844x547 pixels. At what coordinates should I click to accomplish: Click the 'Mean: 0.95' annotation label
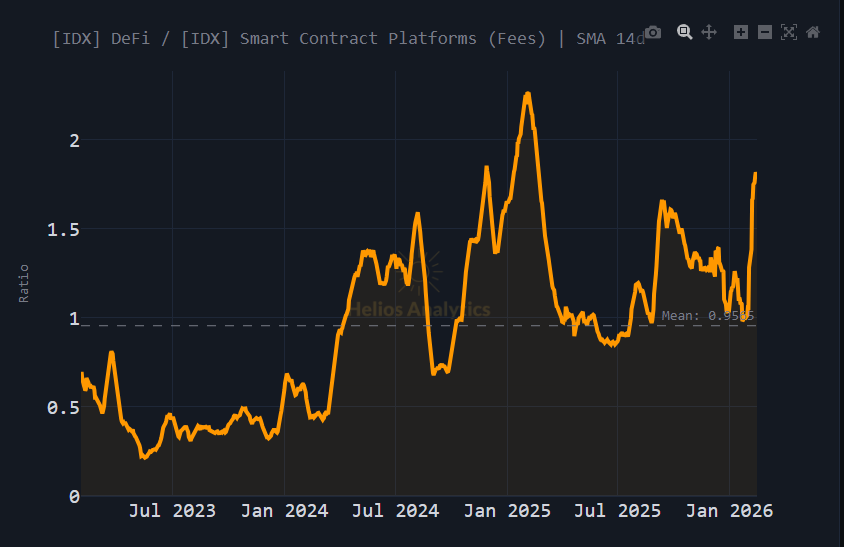706,315
